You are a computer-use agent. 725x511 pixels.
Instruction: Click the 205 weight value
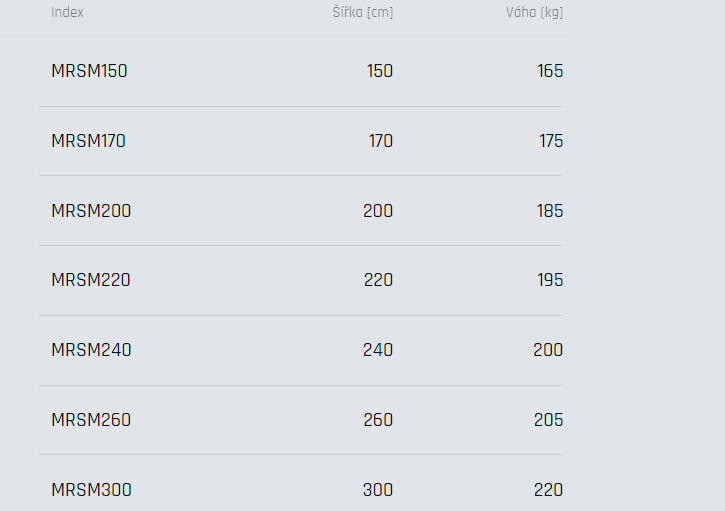(548, 420)
